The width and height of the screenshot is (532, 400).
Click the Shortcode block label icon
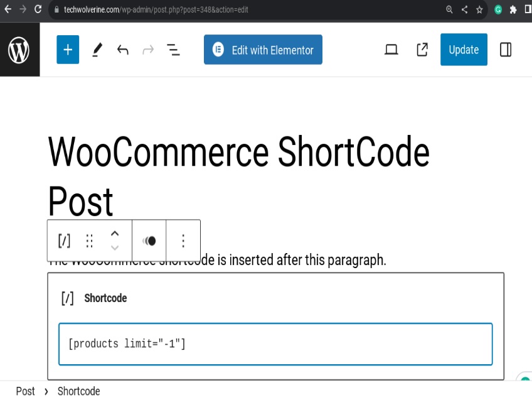coord(67,298)
